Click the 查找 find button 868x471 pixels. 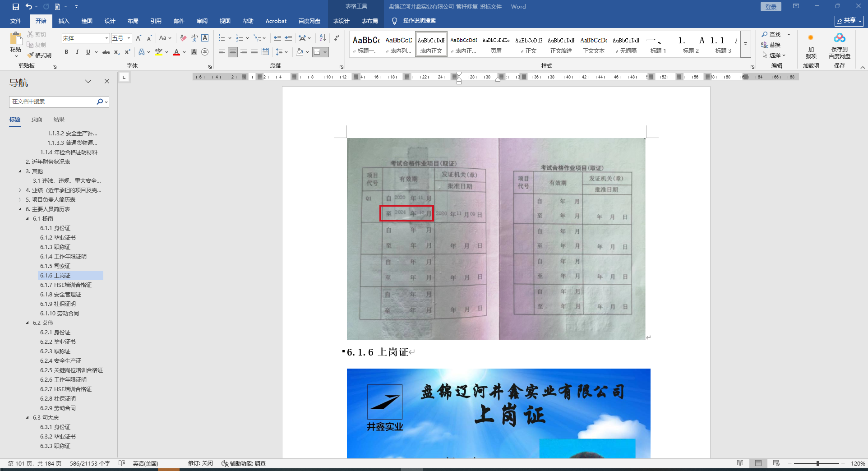(x=771, y=35)
